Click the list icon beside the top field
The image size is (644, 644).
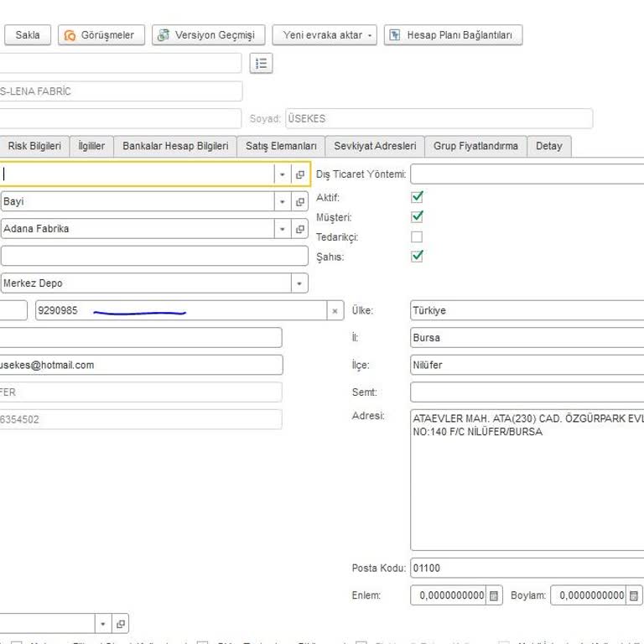[x=261, y=64]
